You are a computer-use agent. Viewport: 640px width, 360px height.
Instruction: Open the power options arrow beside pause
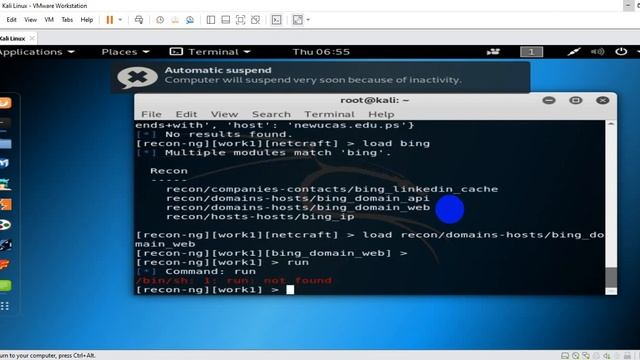(120, 20)
